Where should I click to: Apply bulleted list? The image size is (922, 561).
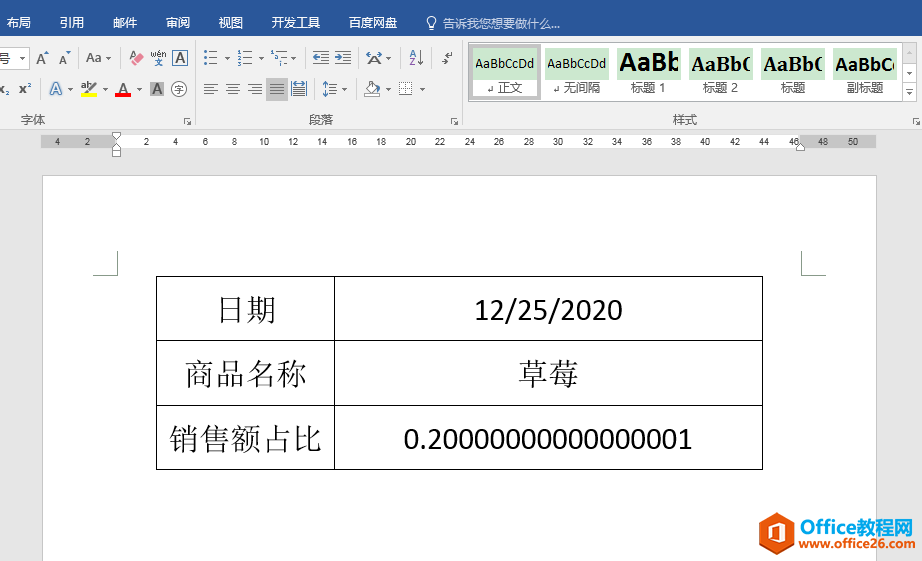click(x=211, y=58)
